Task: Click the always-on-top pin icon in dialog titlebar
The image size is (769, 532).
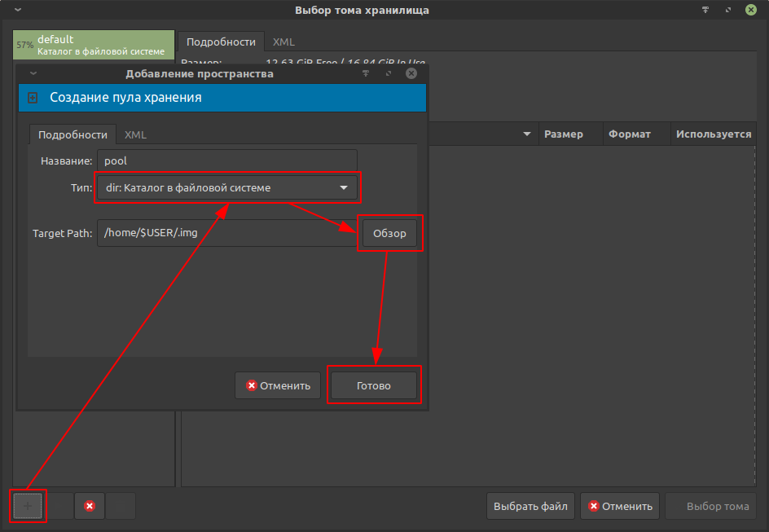Action: 366,73
